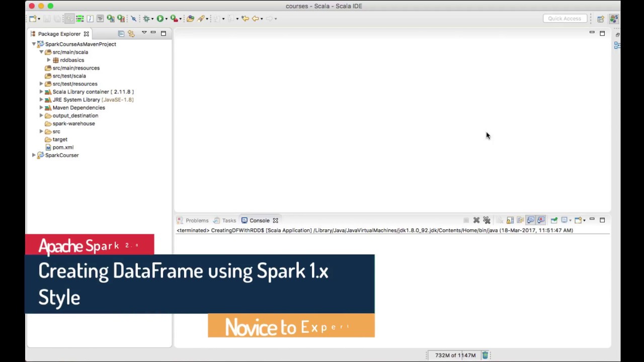Open the Open Console dropdown arrow

pyautogui.click(x=584, y=221)
